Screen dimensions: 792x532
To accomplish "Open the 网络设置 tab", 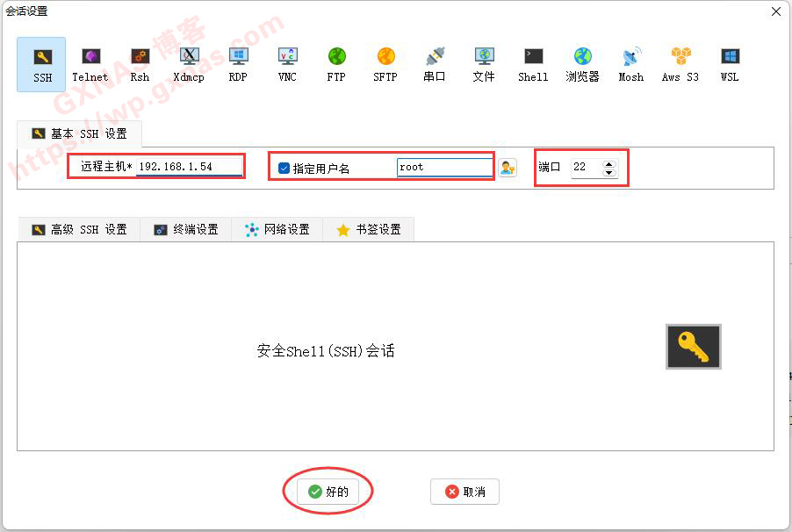I will pos(277,229).
